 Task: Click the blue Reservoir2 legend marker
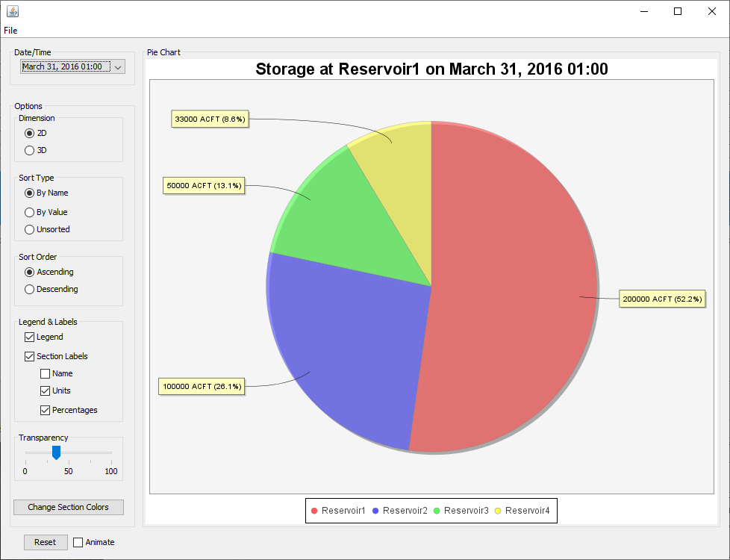(375, 511)
